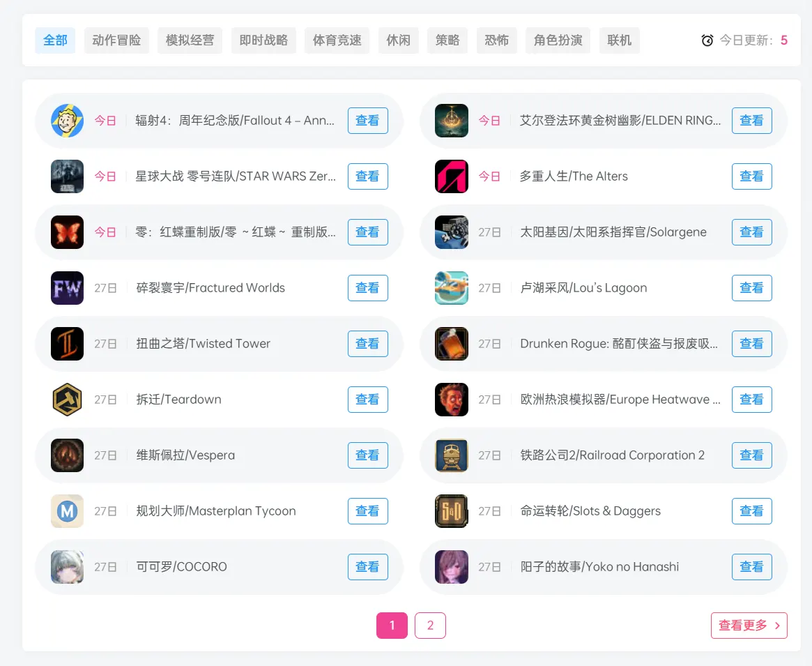Click the Vespera game icon

[68, 455]
